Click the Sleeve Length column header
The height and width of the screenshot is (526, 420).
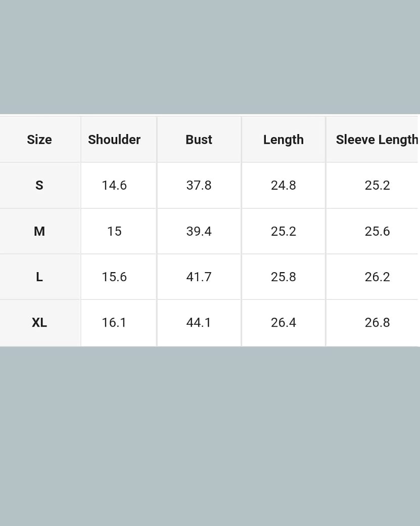point(377,140)
